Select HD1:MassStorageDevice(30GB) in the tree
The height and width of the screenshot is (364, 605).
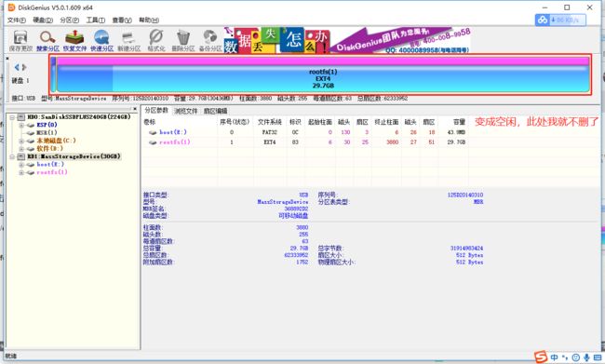(74, 156)
